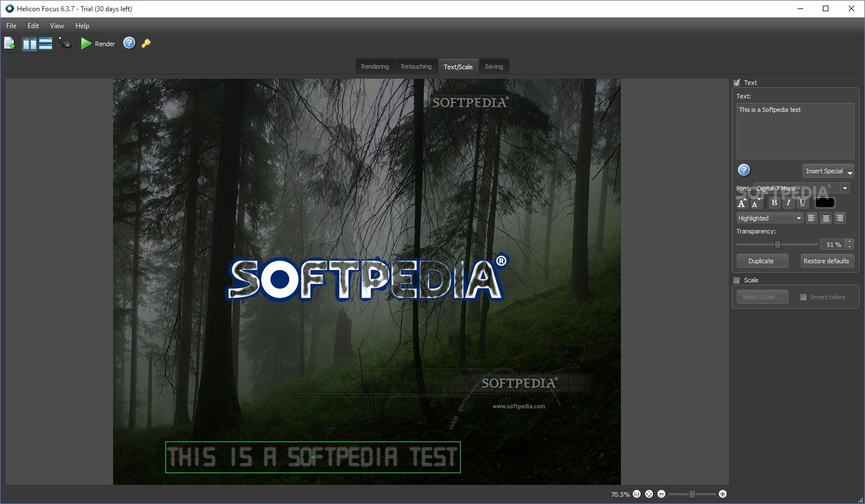
Task: Open the Insert Special dropdown
Action: pos(828,171)
